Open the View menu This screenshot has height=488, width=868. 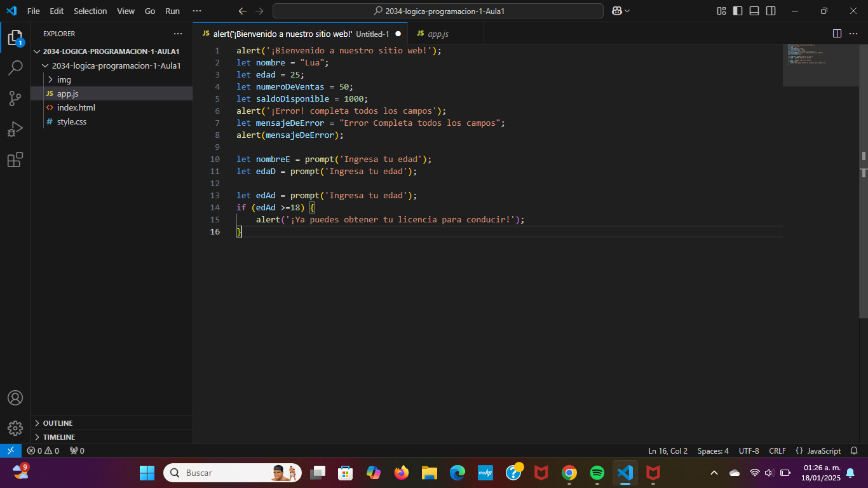[126, 11]
